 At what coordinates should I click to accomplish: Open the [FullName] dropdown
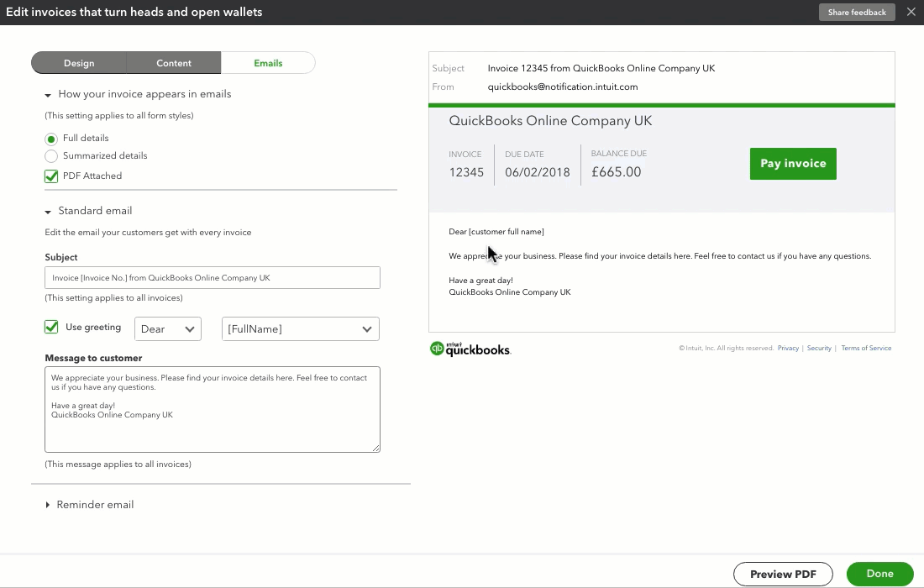click(x=300, y=328)
